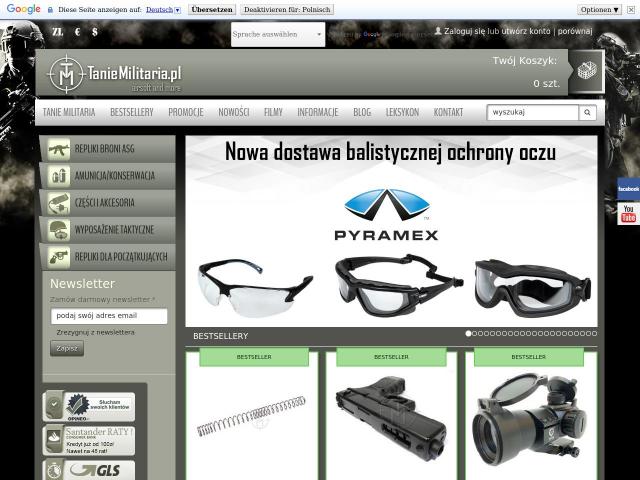Open the Santander Raty banner
The image size is (640, 480).
[89, 440]
